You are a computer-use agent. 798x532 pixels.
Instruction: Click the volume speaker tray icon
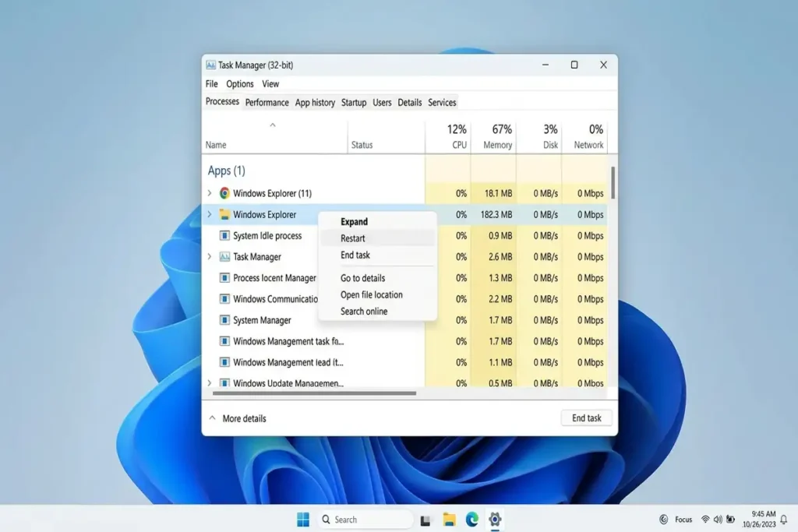tap(718, 520)
